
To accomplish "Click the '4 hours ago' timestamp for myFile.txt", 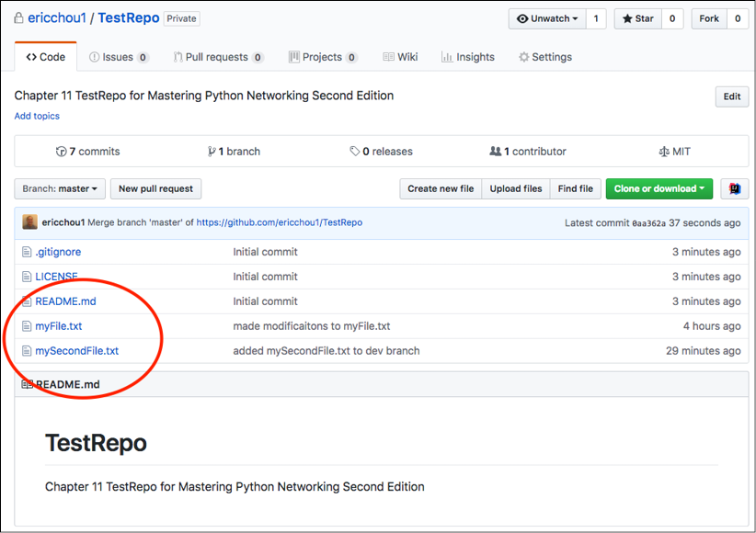I will (712, 326).
